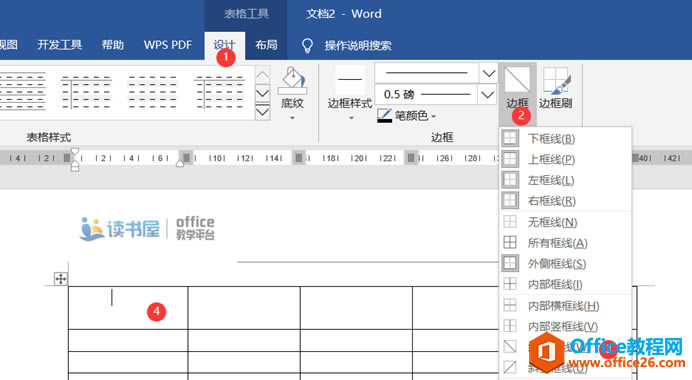Click the lightbulb tell-me icon
The height and width of the screenshot is (380, 692).
point(307,45)
